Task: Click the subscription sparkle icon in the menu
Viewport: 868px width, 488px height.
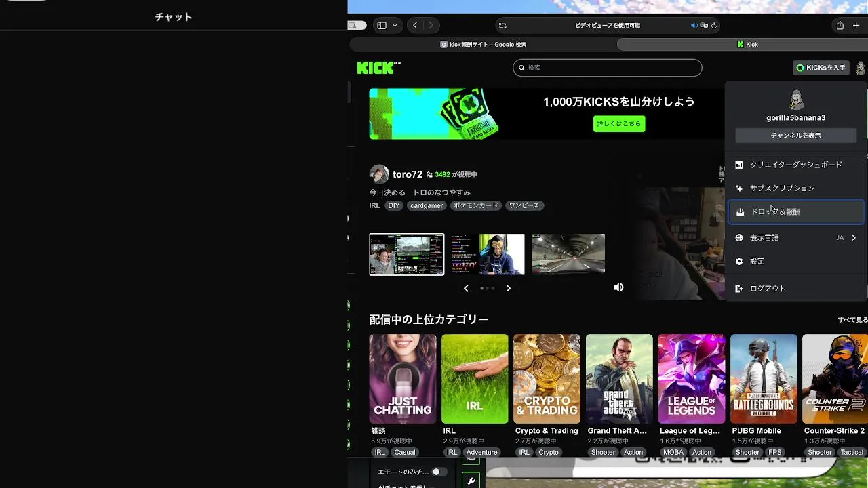Action: click(x=739, y=188)
